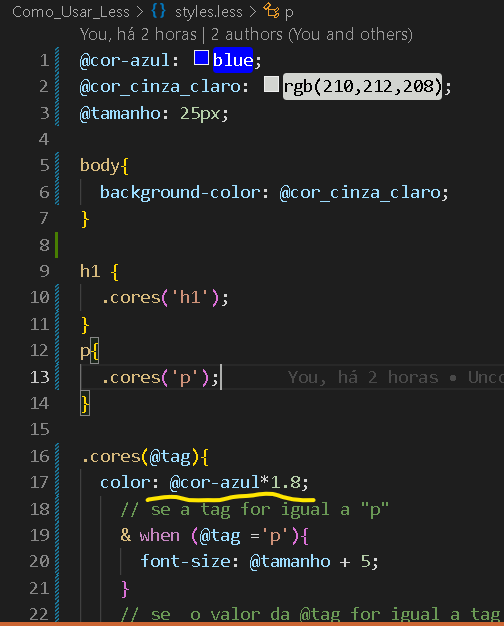Screen dimensions: 504x626
Task: Click the 'You, há 2 horas' blame annotation on line 13
Action: [395, 377]
